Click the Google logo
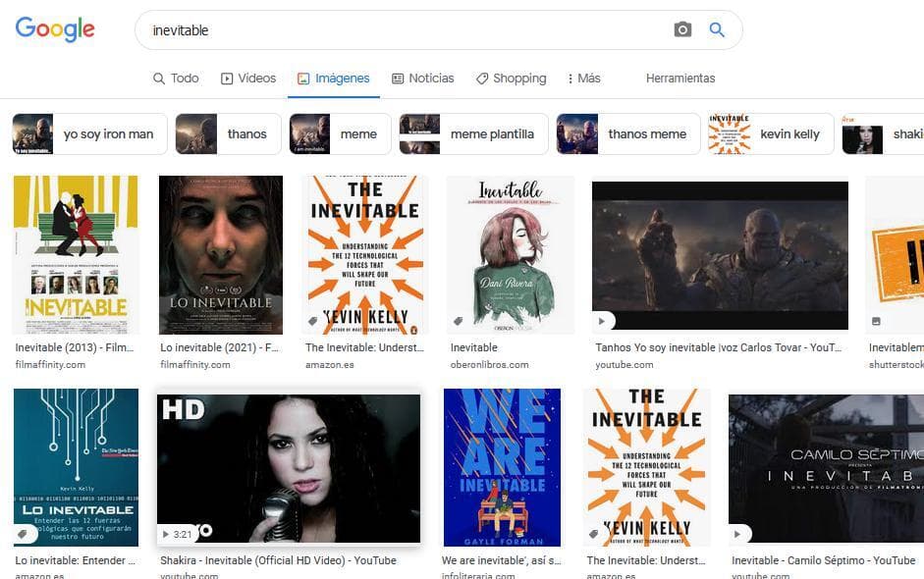This screenshot has width=924, height=579. 55,28
